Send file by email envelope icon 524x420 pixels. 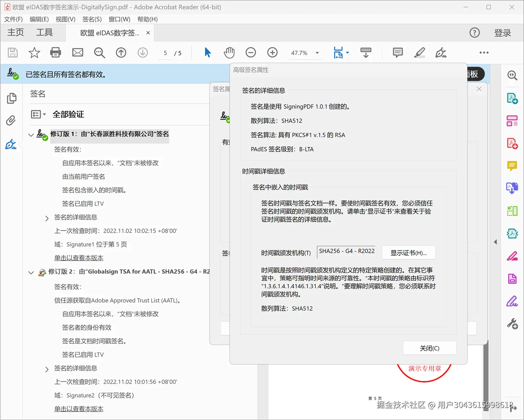pyautogui.click(x=78, y=52)
